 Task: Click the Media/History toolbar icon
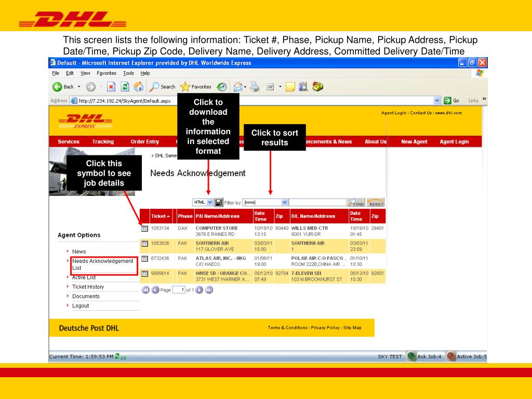(x=221, y=87)
